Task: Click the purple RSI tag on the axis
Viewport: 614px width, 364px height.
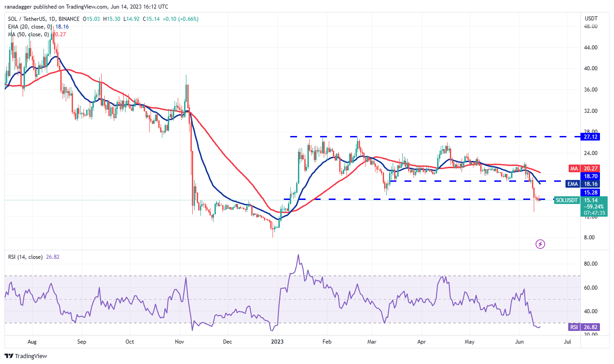Action: coord(574,327)
